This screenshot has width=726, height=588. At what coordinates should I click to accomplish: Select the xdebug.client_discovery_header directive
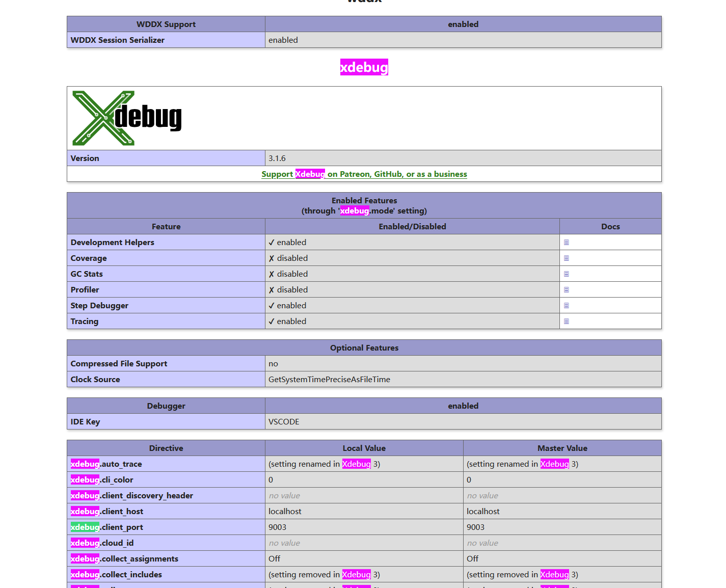[x=131, y=496]
